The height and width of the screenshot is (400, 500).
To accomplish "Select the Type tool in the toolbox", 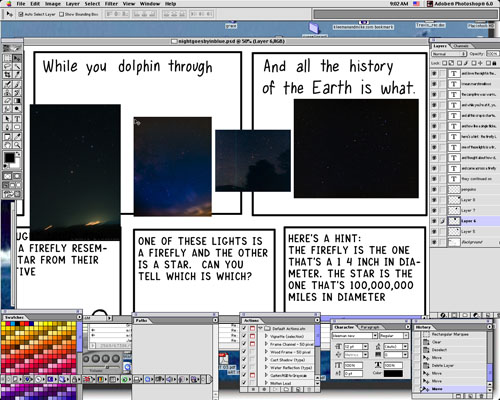I will pos(17,118).
